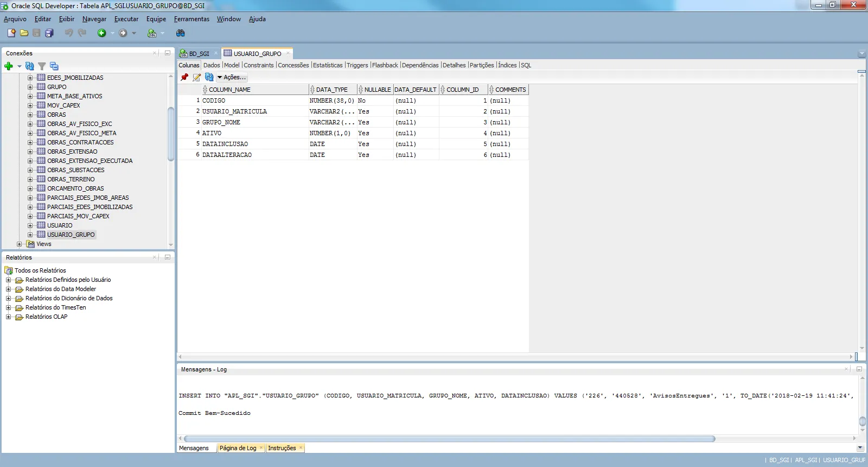
Task: Click the filter funnel in Conexões panel
Action: pyautogui.click(x=42, y=66)
